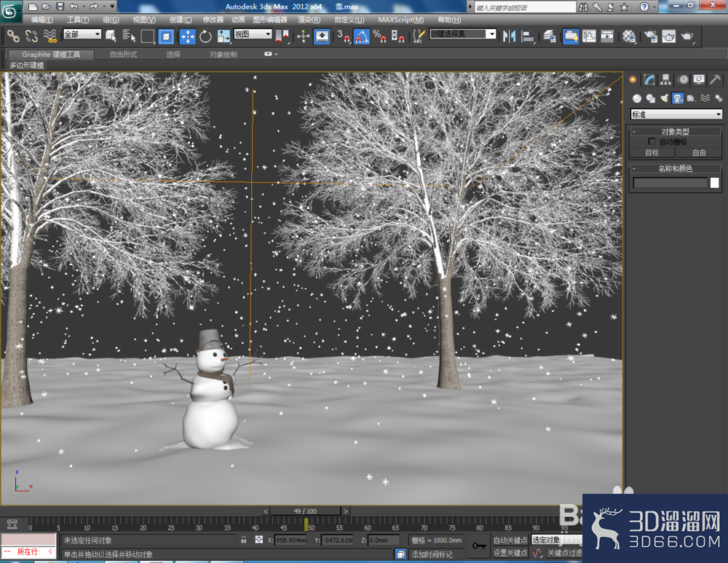728x563 pixels.
Task: Open the Reference Coordinate System 视图 dropdown
Action: tap(253, 34)
